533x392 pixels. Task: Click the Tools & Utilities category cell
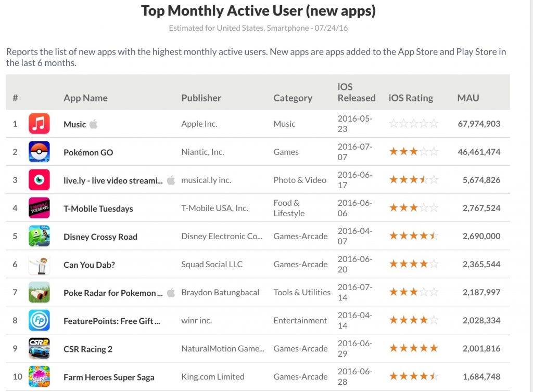(x=302, y=293)
